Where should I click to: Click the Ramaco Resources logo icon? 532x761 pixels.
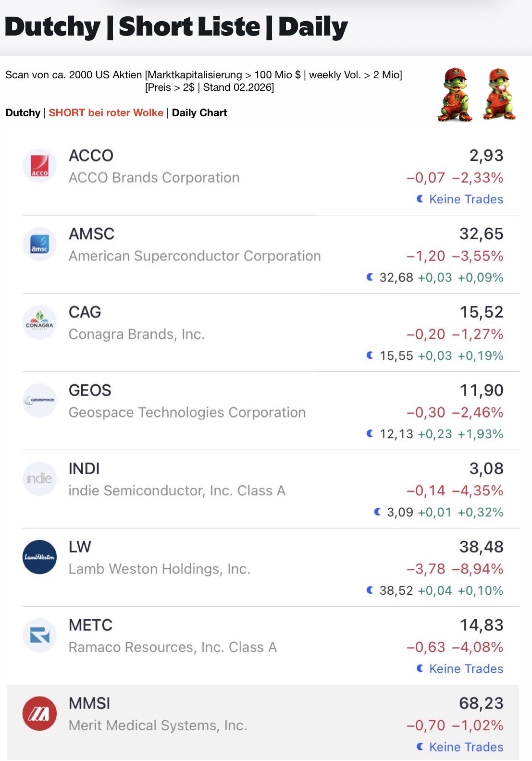click(39, 635)
